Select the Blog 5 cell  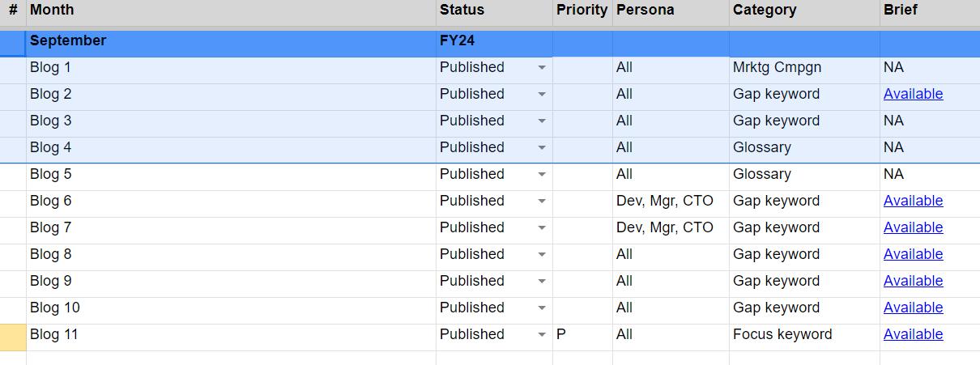click(x=231, y=177)
